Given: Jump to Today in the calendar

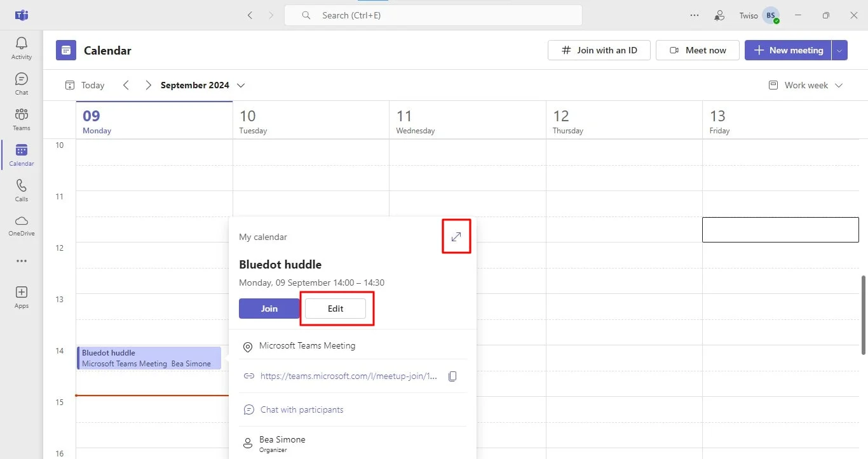Looking at the screenshot, I should pos(85,85).
